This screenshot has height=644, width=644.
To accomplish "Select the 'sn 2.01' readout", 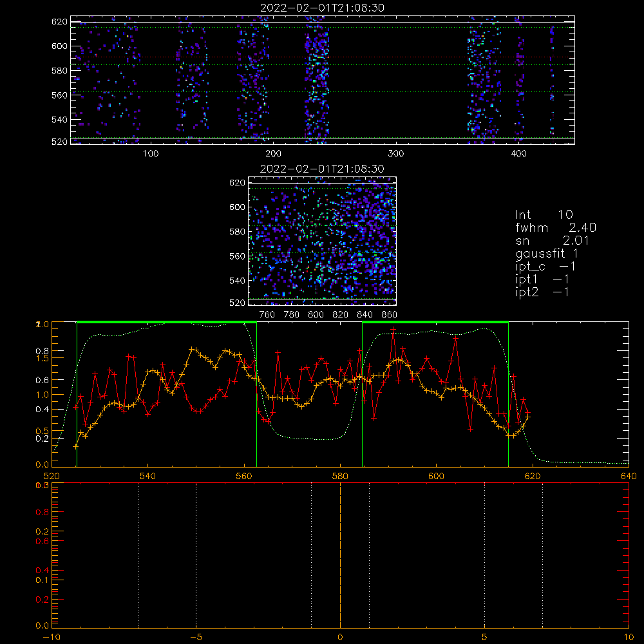I will click(x=553, y=241).
